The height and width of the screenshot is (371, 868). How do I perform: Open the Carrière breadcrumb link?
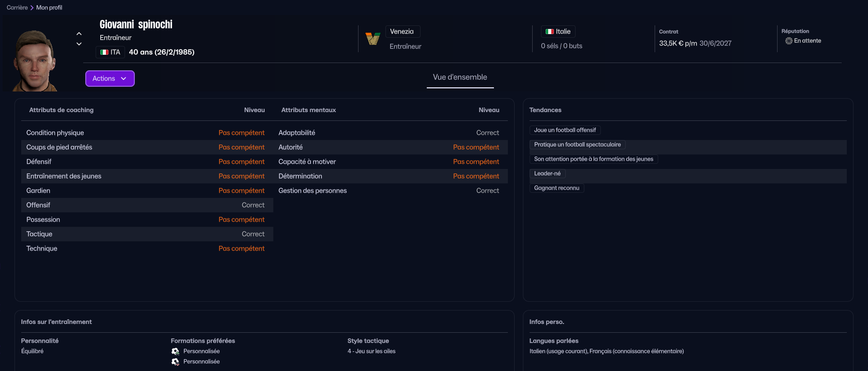tap(17, 8)
